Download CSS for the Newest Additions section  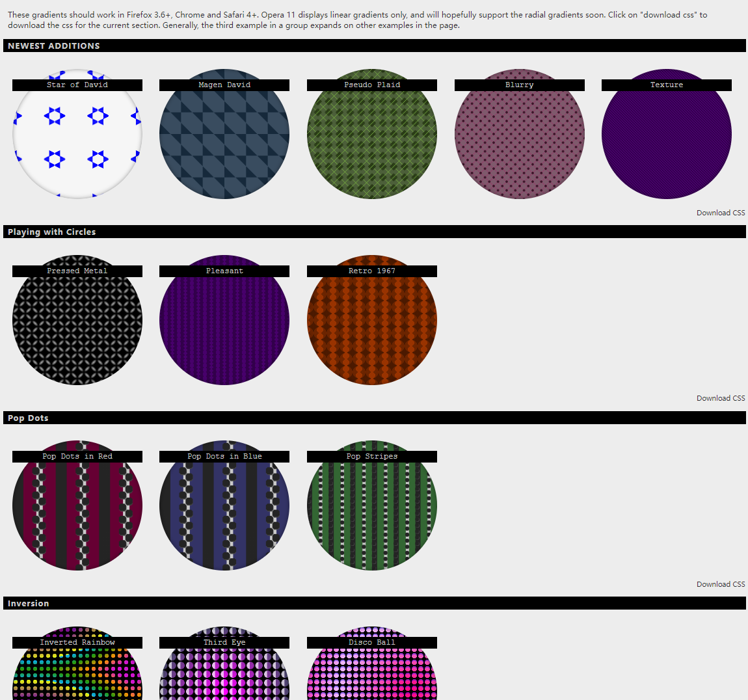tap(720, 213)
